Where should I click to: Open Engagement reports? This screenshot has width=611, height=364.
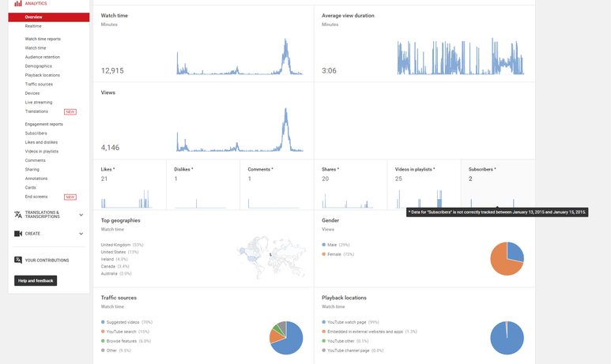click(x=44, y=124)
